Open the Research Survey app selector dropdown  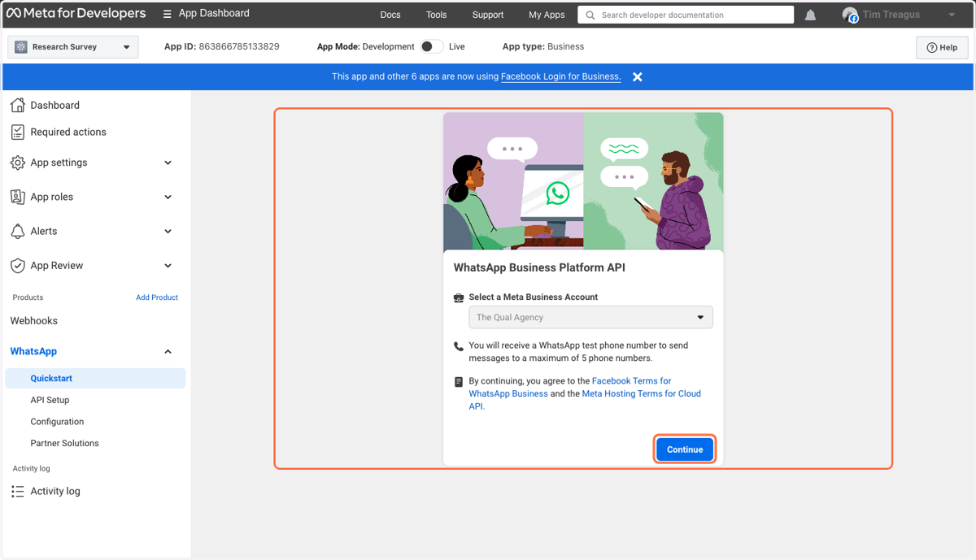coord(73,47)
